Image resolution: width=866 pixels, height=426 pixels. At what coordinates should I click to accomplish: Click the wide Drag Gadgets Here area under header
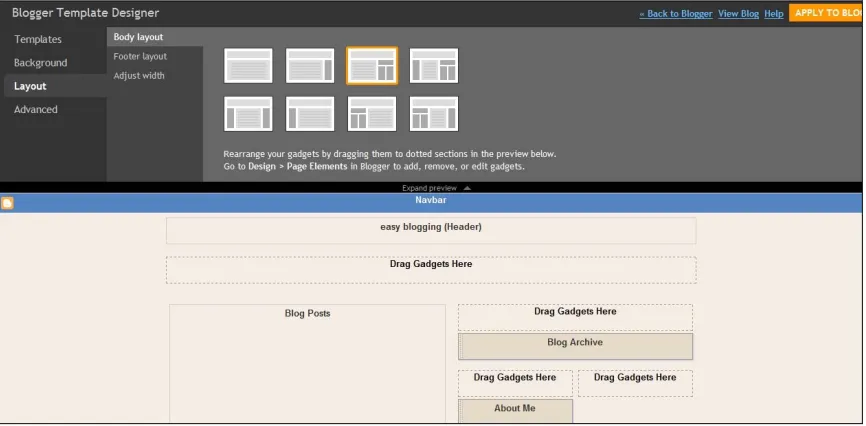431,270
